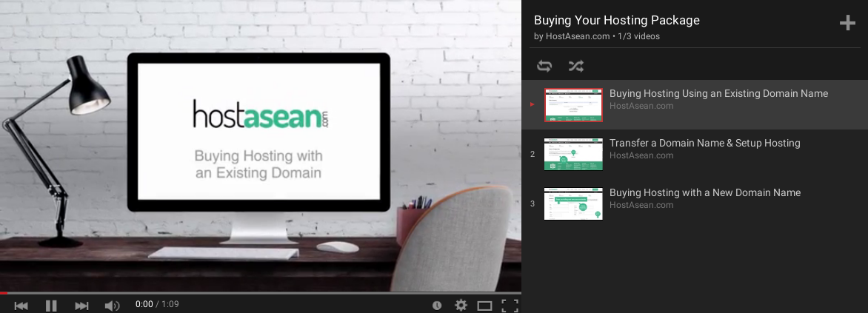Select 'Transfer a Domain Name & Setup Hosting' title
This screenshot has width=868, height=313.
(705, 144)
